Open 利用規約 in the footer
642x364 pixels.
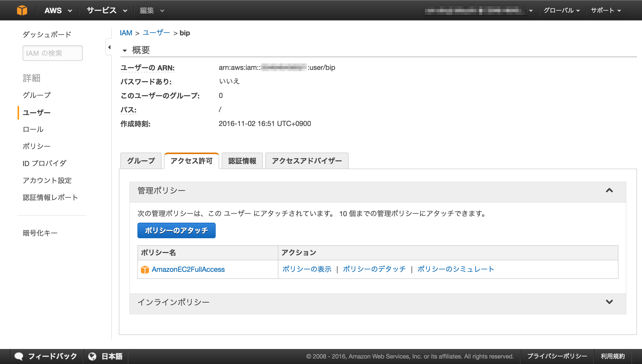(613, 356)
